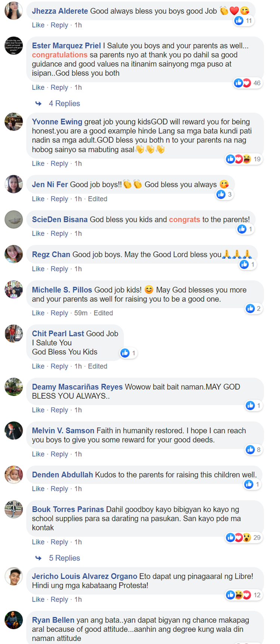Click like icon on Michelle S. Pillos' comment
Image resolution: width=280 pixels, height=644 pixels.
click(x=250, y=309)
